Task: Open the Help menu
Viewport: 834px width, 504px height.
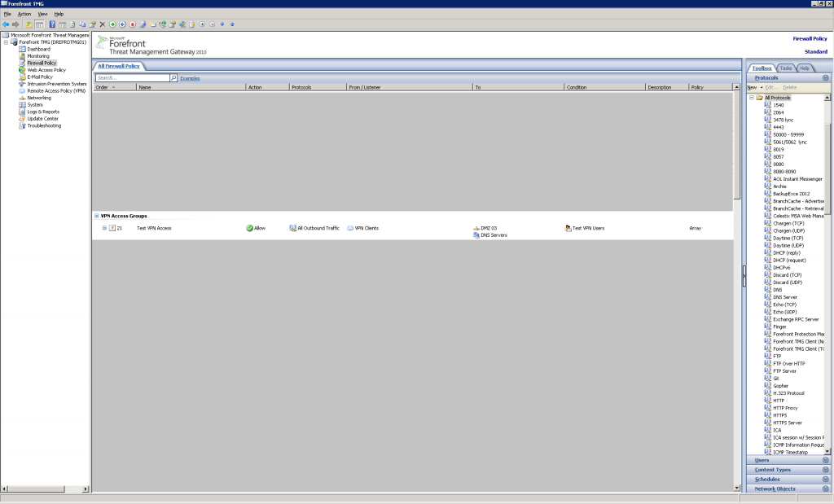Action: click(59, 14)
